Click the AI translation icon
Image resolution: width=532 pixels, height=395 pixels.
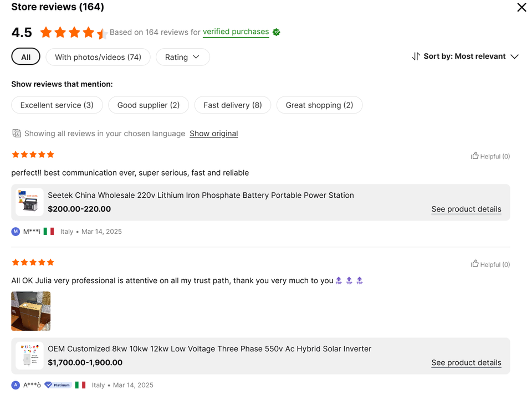pos(16,134)
